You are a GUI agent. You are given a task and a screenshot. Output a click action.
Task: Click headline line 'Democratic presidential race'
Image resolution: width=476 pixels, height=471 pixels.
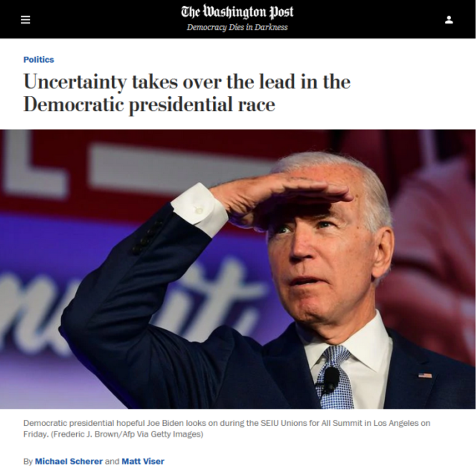[150, 105]
